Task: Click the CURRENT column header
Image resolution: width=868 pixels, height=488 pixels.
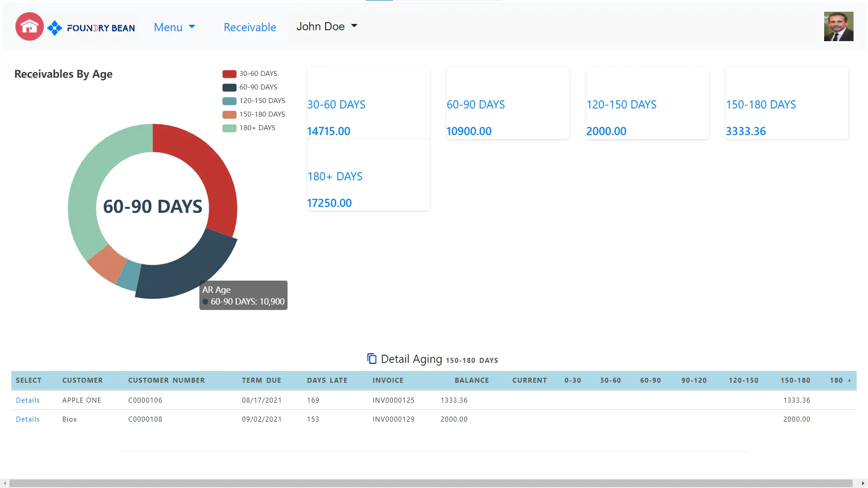Action: click(529, 380)
